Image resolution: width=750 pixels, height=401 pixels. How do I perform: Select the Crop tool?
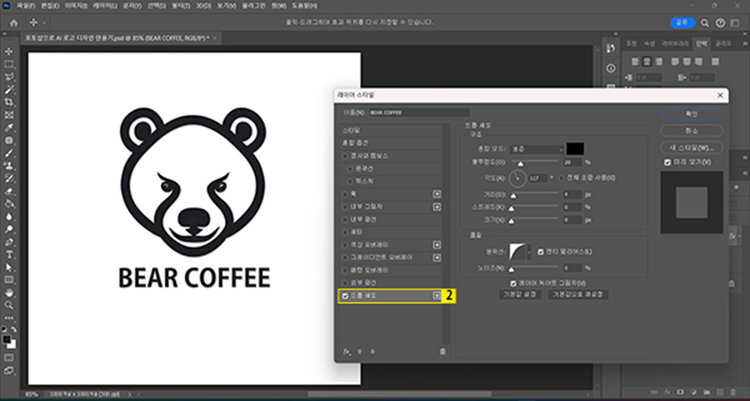[9, 101]
